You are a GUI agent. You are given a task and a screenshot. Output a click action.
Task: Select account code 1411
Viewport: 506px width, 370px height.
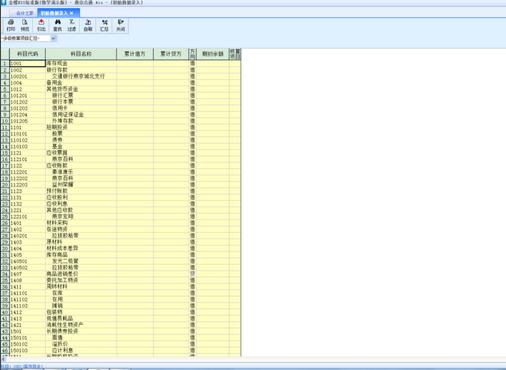point(27,287)
